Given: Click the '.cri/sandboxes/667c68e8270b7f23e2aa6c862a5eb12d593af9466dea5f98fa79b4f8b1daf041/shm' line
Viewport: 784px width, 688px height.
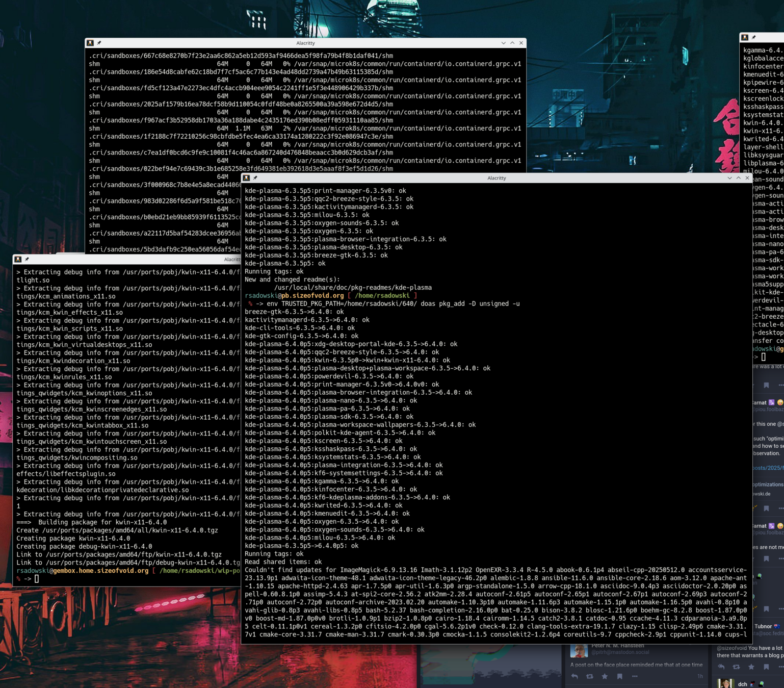Looking at the screenshot, I should [x=241, y=56].
